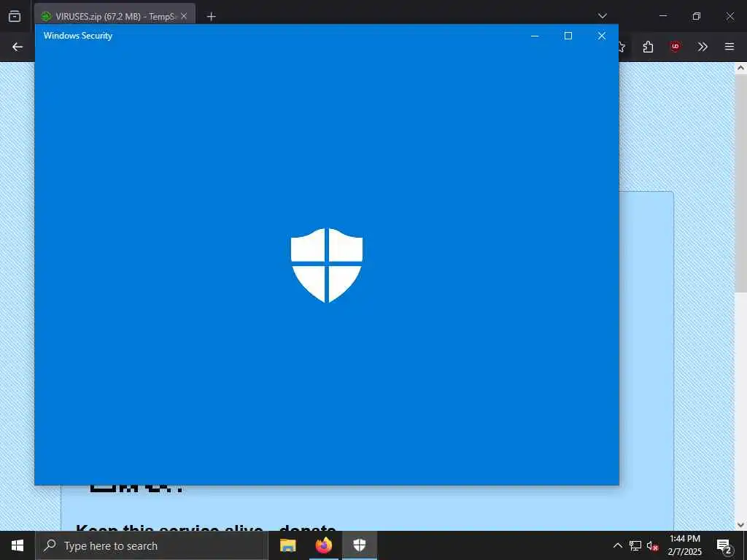The image size is (747, 560).
Task: Select Windows Security taskbar icon
Action: coord(359,545)
